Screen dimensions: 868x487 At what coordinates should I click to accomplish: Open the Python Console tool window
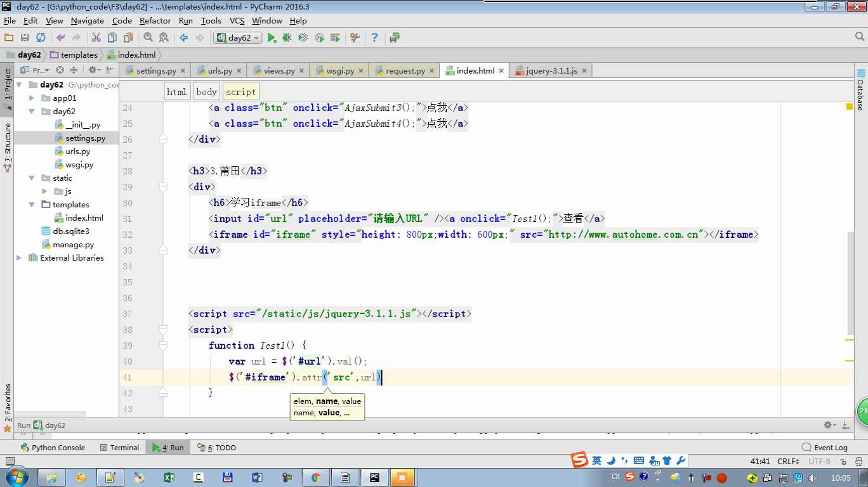point(53,448)
